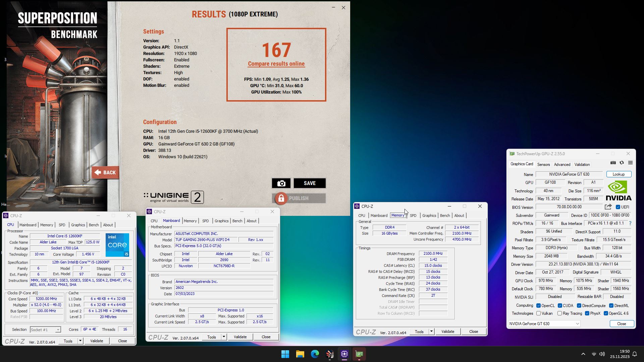The width and height of the screenshot is (644, 362).
Task: Click the Tools button in CPU-Z CPU window
Action: [68, 341]
